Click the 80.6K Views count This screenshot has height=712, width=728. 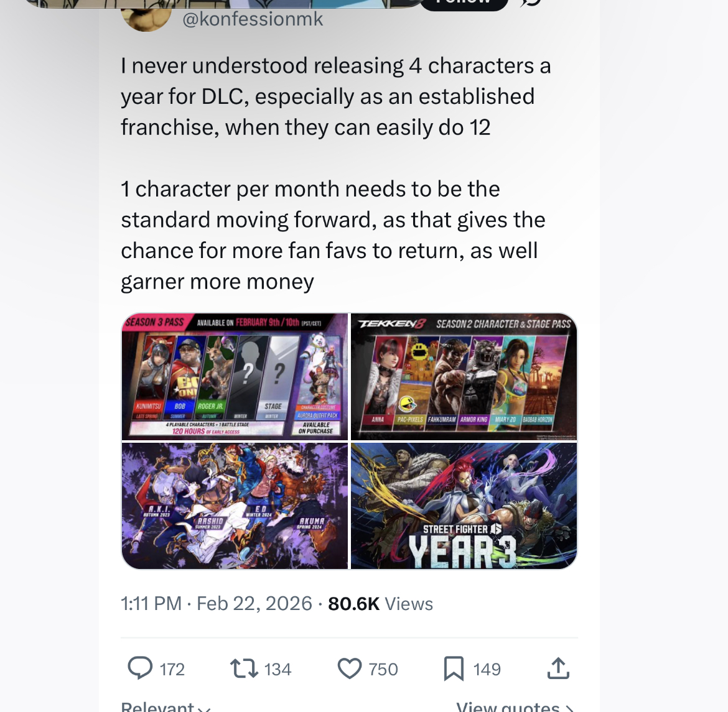tap(380, 604)
